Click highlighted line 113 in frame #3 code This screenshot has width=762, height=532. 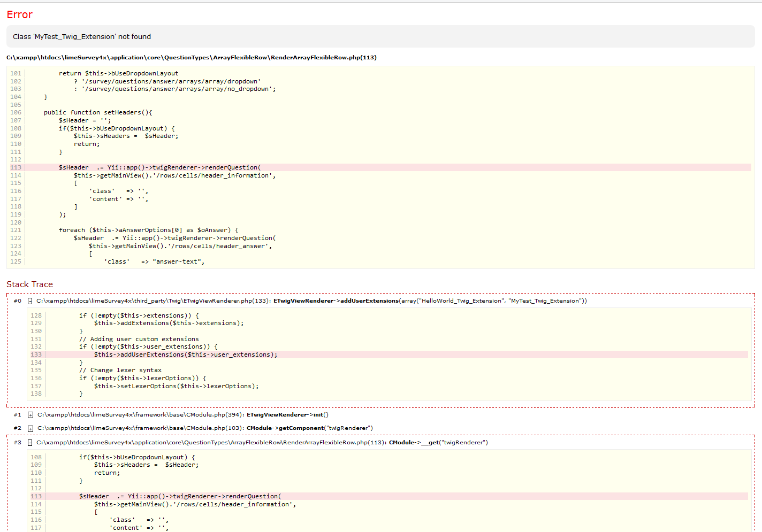[x=180, y=497]
